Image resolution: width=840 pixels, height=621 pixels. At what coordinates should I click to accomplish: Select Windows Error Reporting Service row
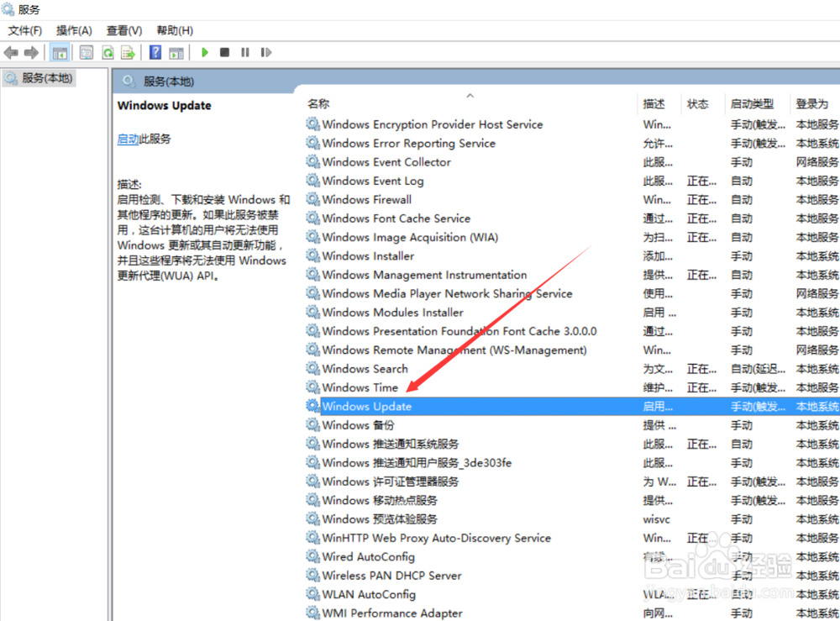(572, 143)
